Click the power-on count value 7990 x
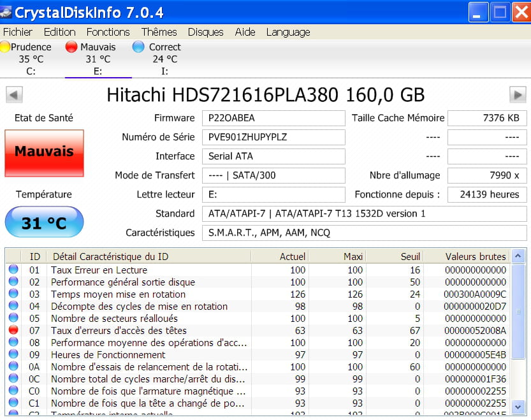The image size is (531, 420). 487,175
